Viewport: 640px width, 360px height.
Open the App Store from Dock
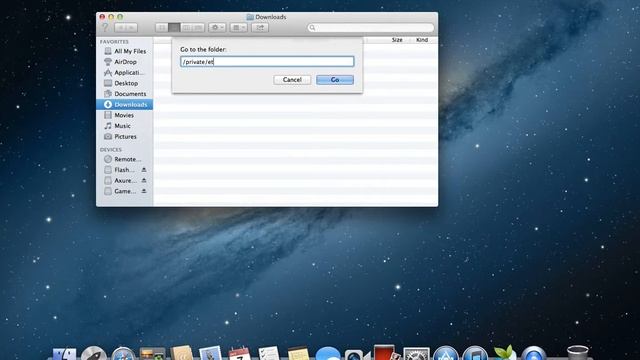click(446, 354)
